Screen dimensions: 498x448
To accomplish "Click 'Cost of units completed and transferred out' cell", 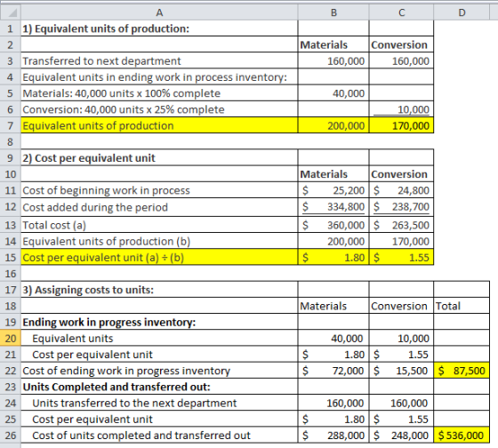I will pos(159,435).
